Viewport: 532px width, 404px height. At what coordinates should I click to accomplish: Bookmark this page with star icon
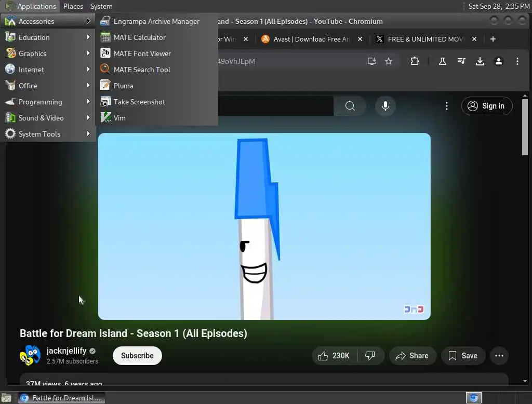coord(389,61)
